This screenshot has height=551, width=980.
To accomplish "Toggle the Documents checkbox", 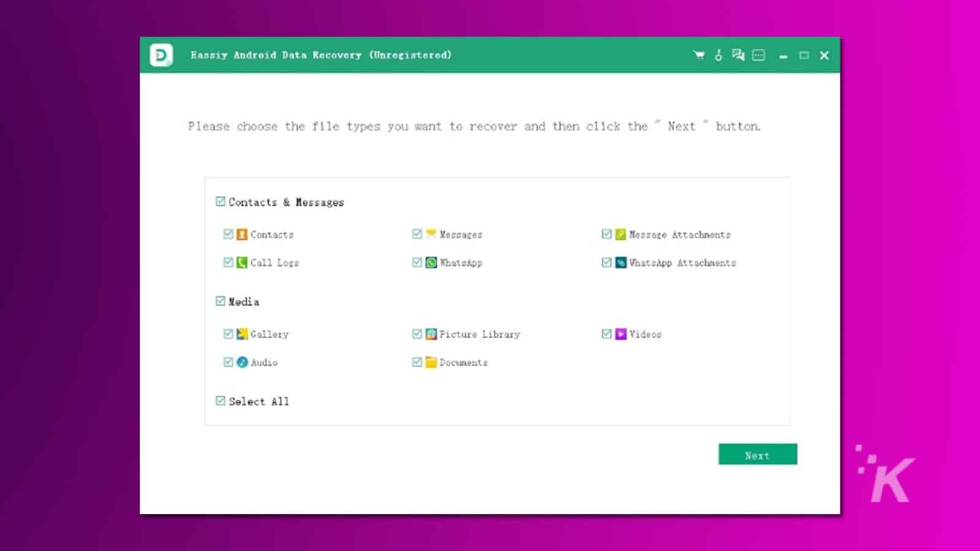I will [x=417, y=362].
